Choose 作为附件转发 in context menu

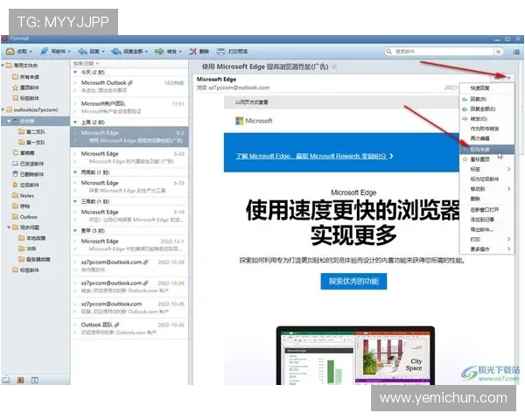pos(486,129)
